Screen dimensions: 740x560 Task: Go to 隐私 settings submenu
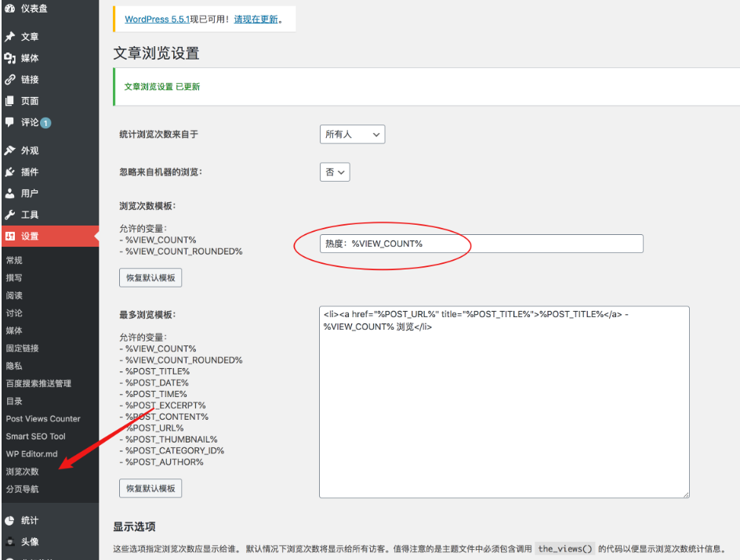click(14, 366)
